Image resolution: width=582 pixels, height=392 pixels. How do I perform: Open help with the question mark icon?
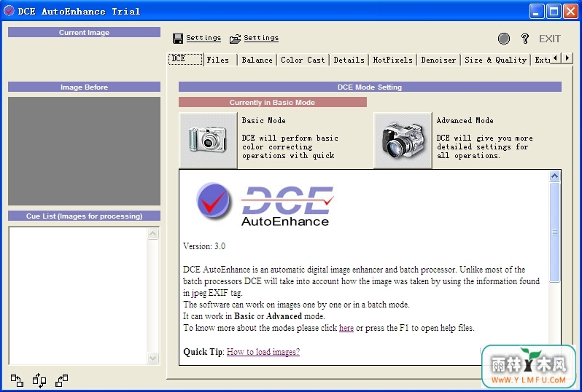coord(525,39)
